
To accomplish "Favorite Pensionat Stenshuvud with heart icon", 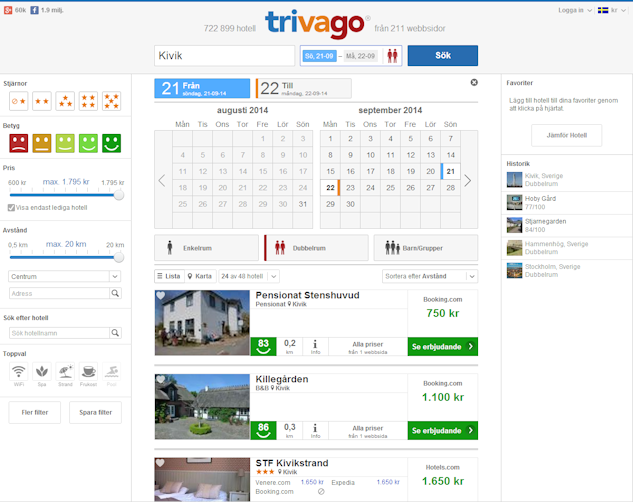I will 161,296.
